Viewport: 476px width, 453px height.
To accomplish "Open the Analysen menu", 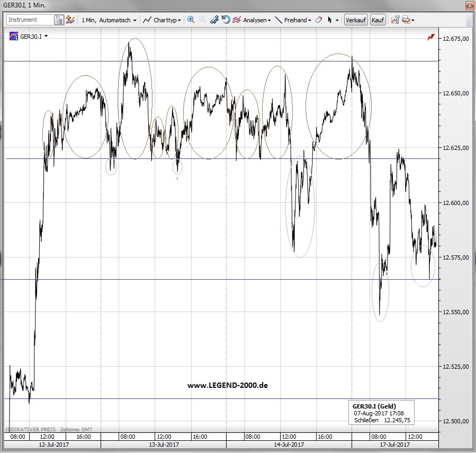I will point(252,20).
